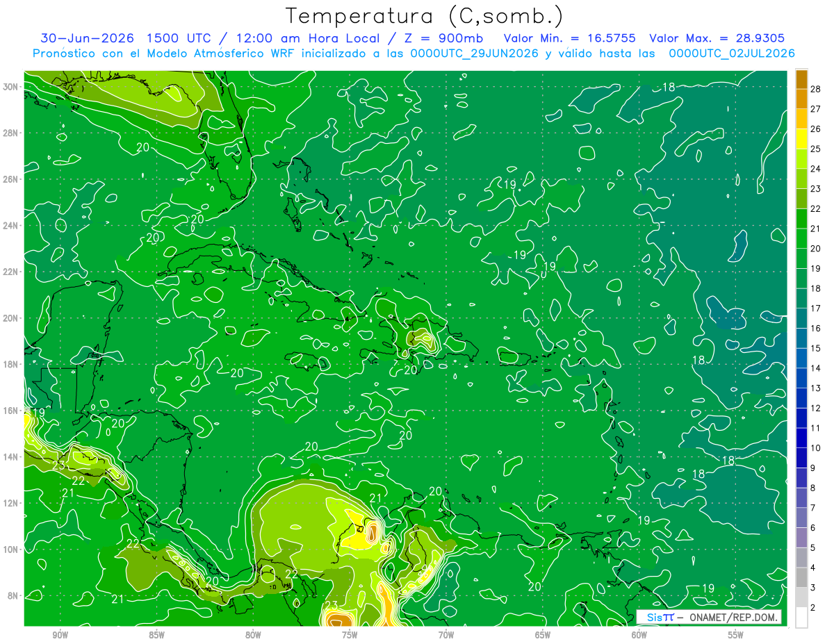Click "Modelo Atmósferico WRF" in the subtitle
The image size is (834, 644).
(x=220, y=53)
